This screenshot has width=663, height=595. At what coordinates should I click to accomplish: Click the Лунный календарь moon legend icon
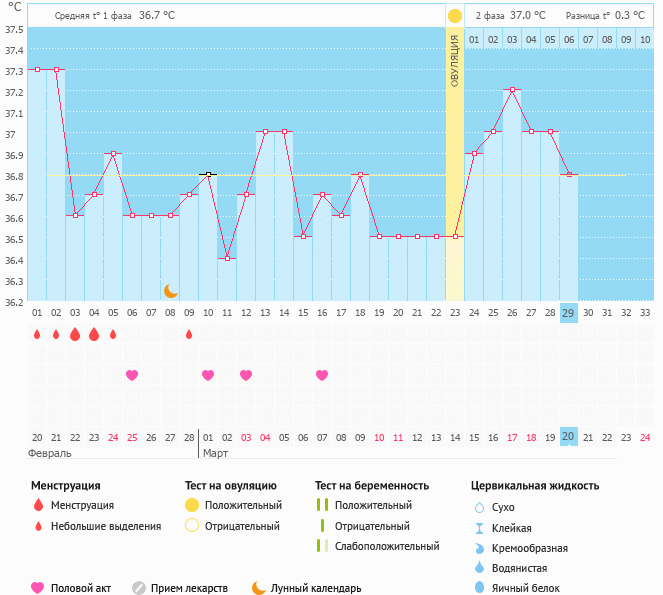(259, 588)
